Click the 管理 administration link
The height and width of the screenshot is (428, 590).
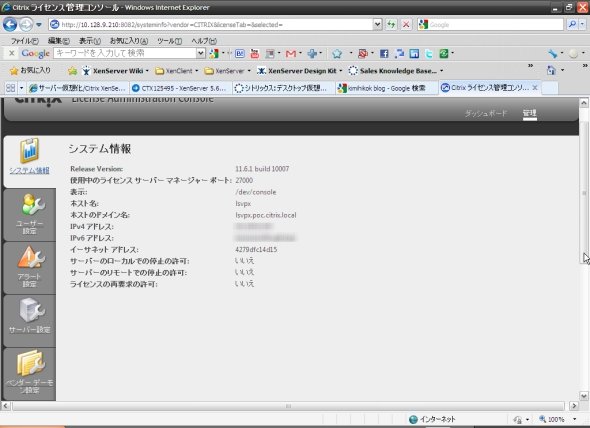[529, 113]
